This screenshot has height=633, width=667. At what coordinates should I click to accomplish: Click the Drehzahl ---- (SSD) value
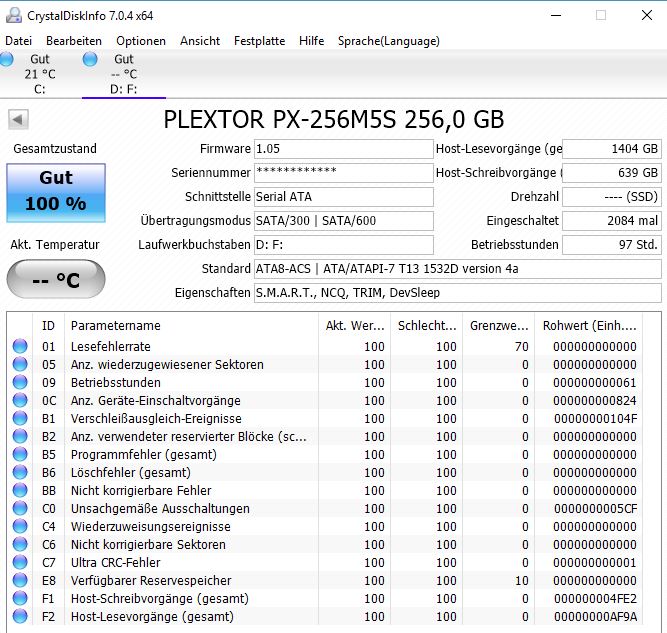(612, 197)
